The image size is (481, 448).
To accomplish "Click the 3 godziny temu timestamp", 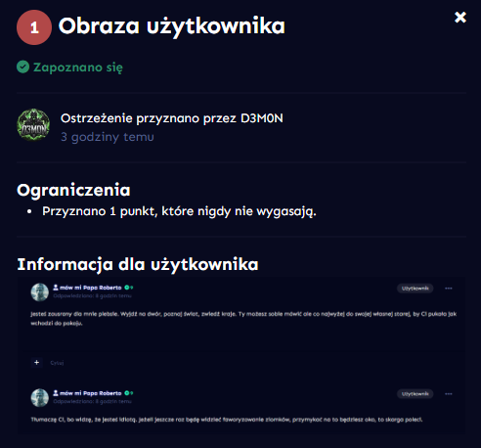I will point(108,137).
